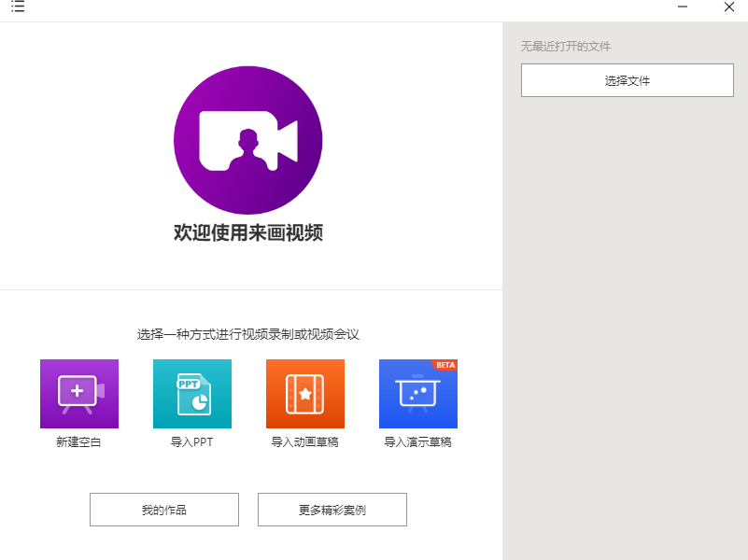View 更多精彩案例
This screenshot has width=748, height=560.
[332, 510]
